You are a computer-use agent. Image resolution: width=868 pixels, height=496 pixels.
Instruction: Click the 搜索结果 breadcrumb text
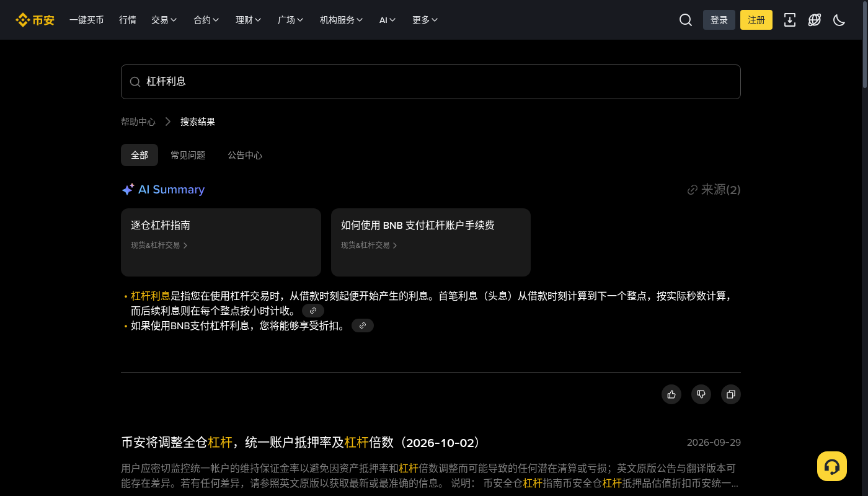point(198,122)
